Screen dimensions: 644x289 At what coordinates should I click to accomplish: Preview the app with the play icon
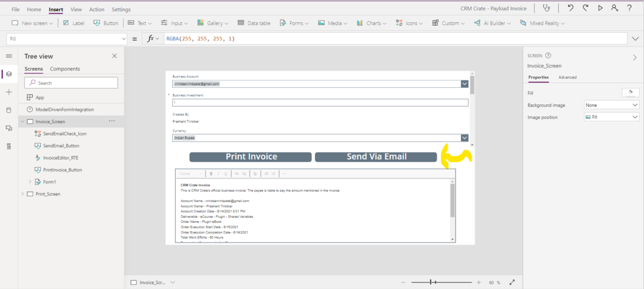600,8
